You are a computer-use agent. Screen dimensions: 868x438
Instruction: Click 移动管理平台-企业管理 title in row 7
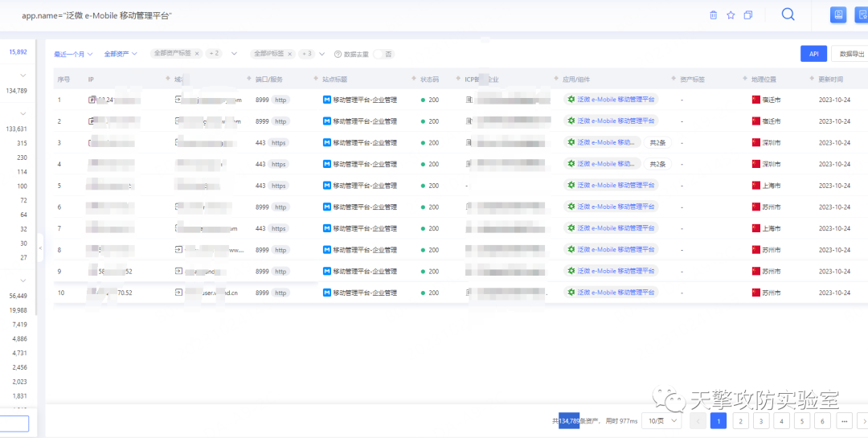(365, 228)
